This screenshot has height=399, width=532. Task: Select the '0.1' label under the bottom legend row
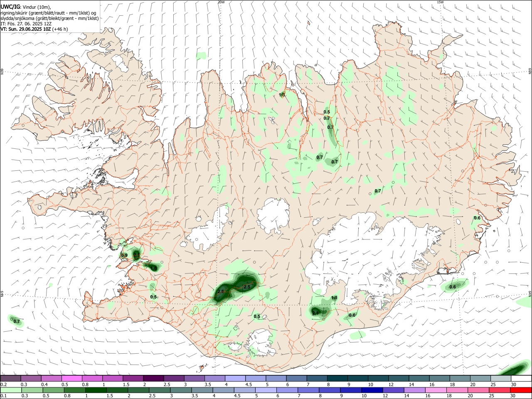coord(3,396)
